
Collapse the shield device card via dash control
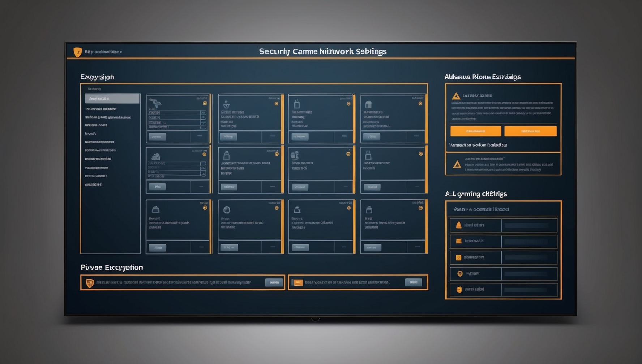345,187
